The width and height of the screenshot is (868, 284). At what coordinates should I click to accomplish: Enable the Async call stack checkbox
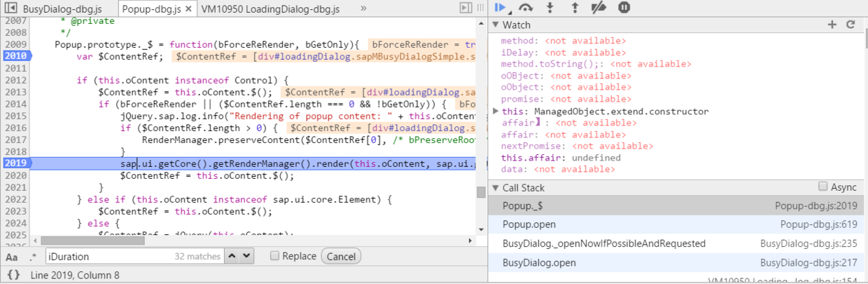tap(823, 187)
